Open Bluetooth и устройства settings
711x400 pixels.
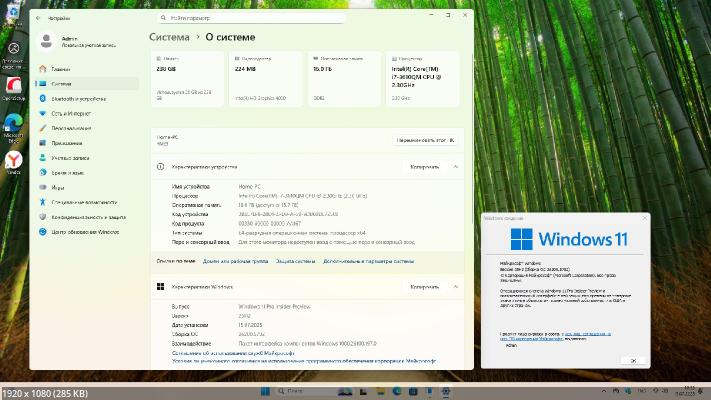(x=86, y=99)
